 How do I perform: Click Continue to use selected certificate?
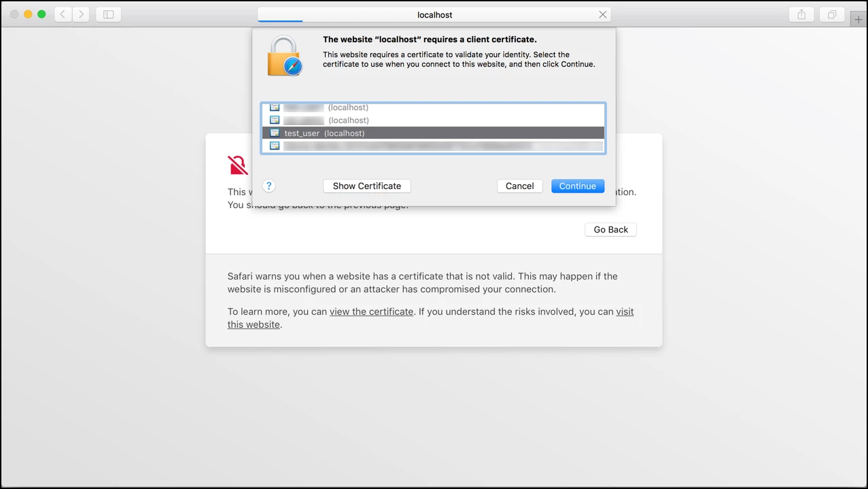tap(578, 186)
